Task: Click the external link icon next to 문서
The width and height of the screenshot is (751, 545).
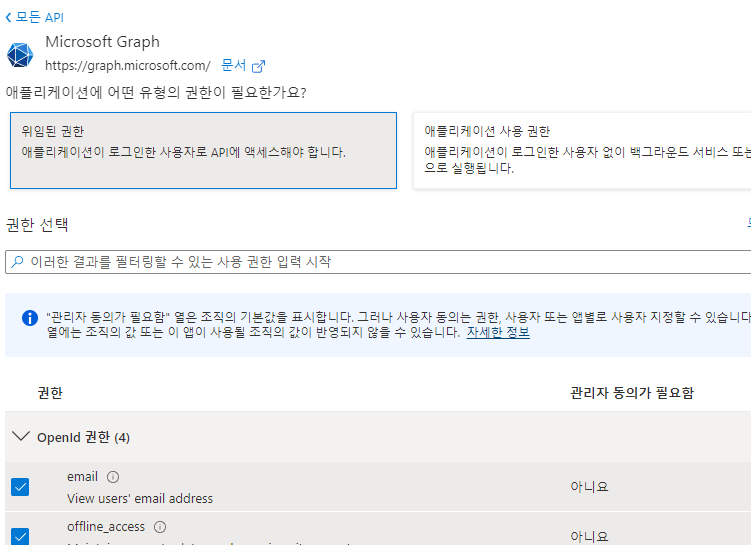Action: (x=258, y=66)
